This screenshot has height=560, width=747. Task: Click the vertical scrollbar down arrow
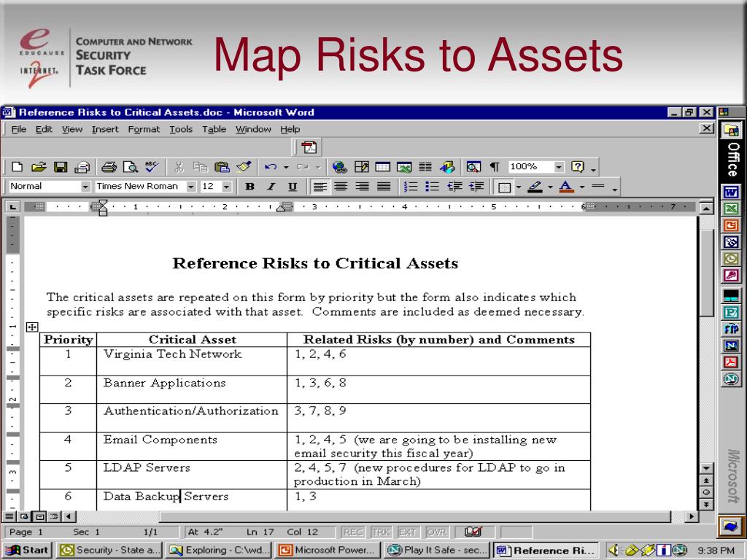[x=706, y=468]
